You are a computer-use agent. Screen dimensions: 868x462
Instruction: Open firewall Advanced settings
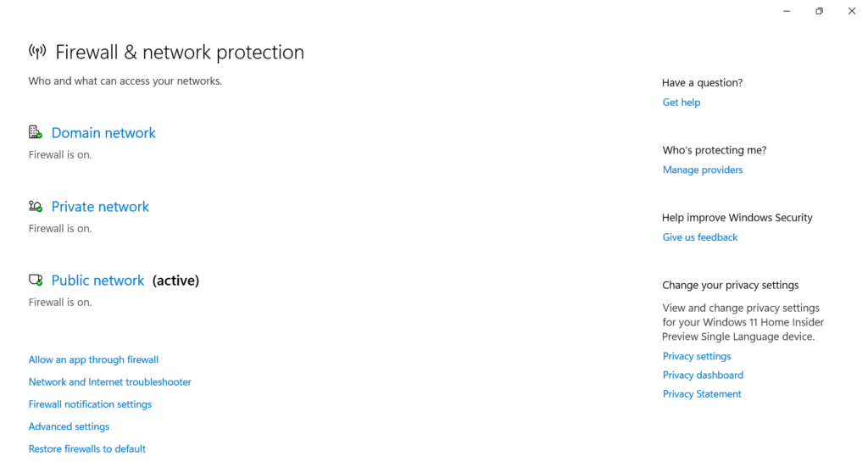pyautogui.click(x=69, y=426)
